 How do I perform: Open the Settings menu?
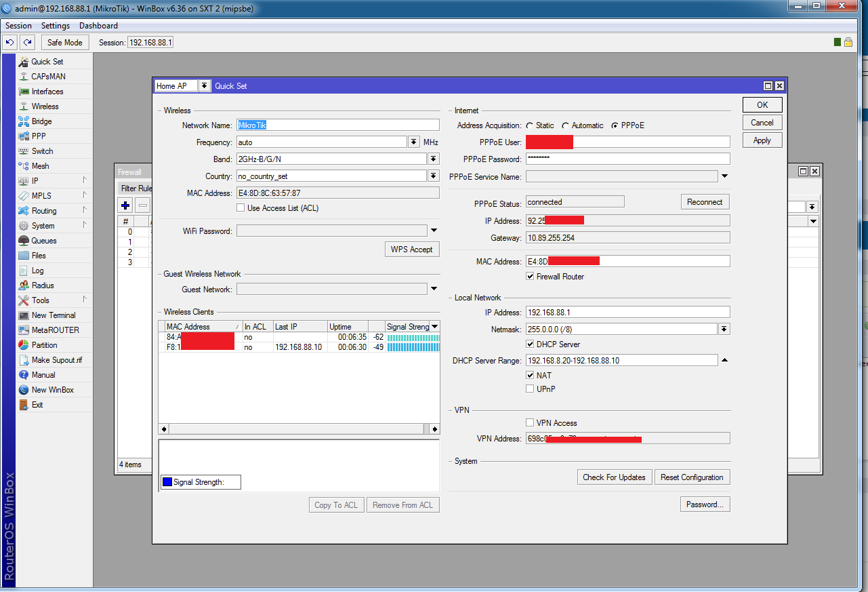[55, 26]
